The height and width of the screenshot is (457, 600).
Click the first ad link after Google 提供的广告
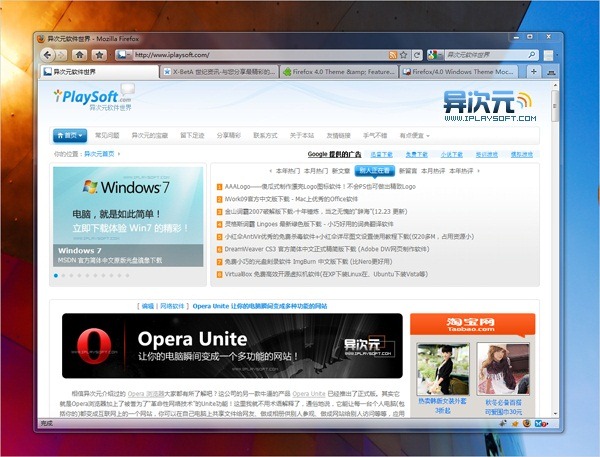pyautogui.click(x=382, y=155)
